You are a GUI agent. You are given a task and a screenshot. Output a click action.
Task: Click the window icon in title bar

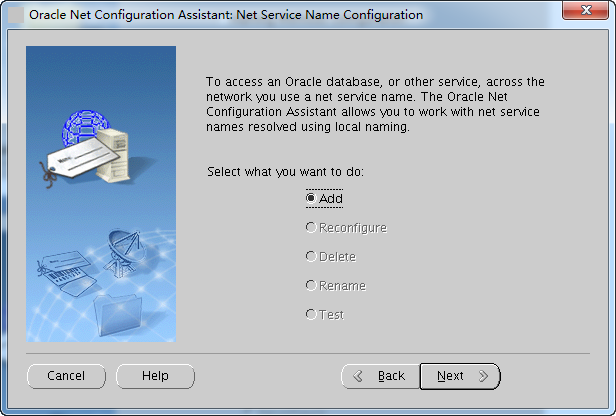(x=16, y=15)
